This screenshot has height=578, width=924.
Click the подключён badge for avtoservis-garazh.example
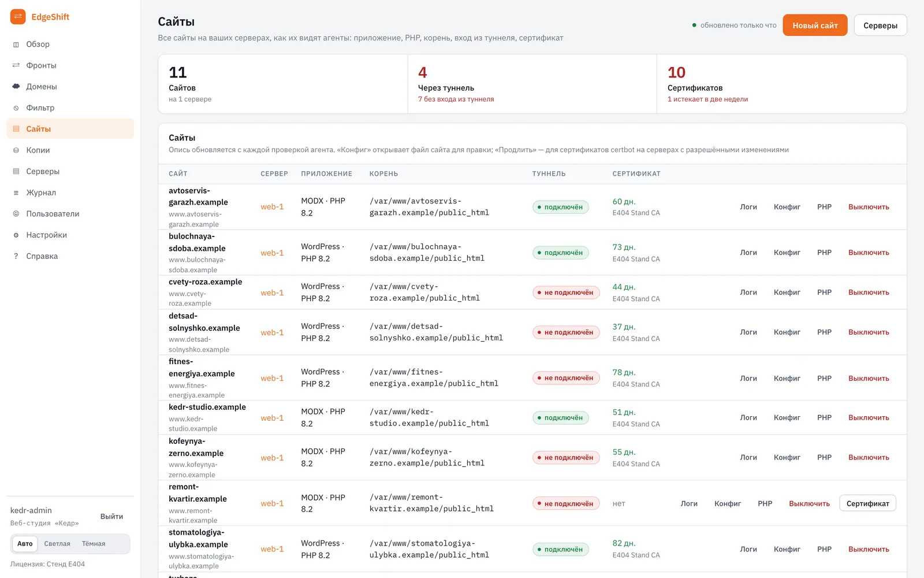coord(560,207)
